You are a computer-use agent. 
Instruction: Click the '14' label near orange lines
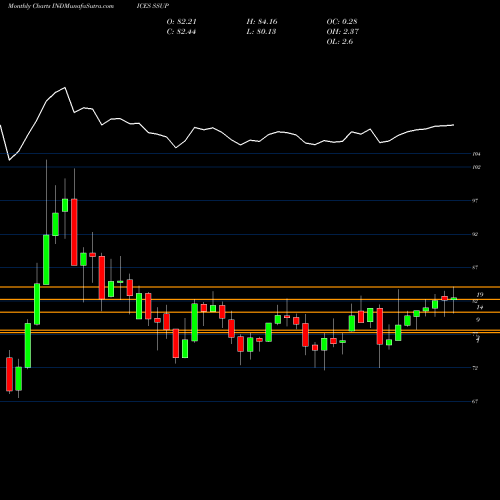[480, 307]
